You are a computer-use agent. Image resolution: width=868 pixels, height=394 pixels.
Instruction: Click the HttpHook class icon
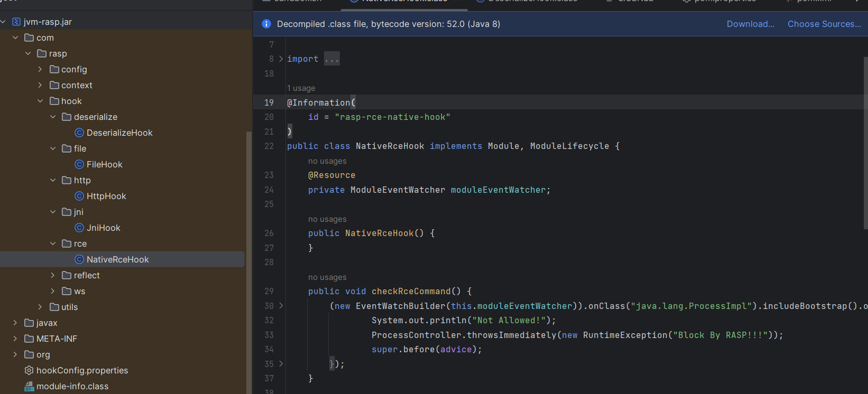point(79,196)
